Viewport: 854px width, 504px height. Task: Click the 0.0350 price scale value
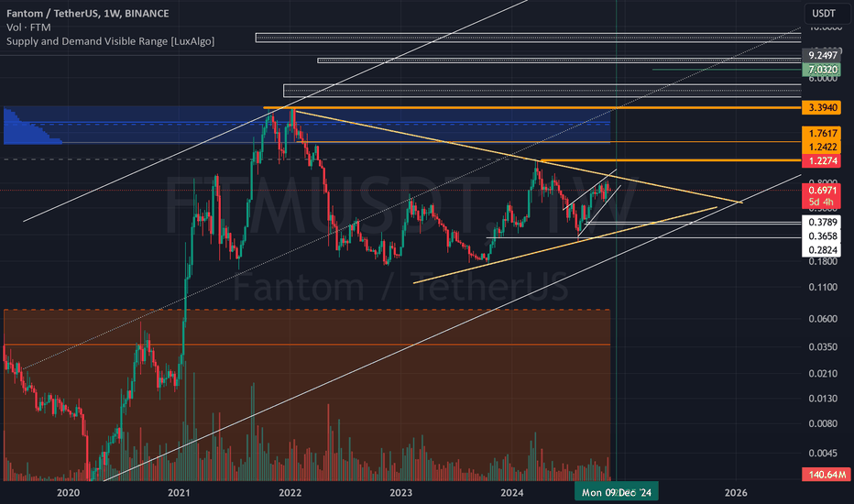(823, 347)
